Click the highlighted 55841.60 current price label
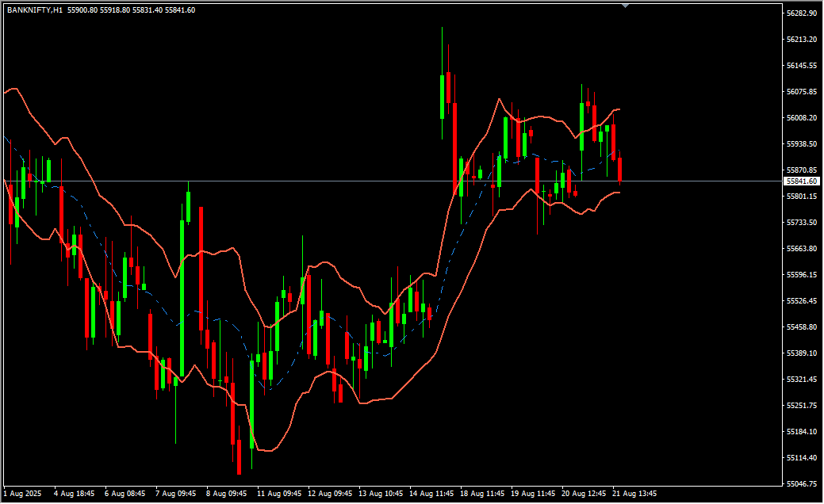The image size is (824, 504). click(x=801, y=181)
